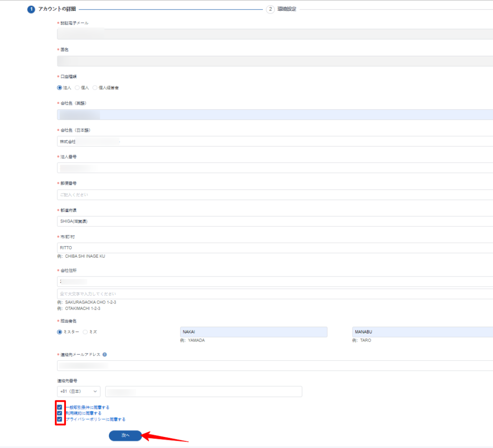Click the 会社名（日本語） input field
Screen dimensions: 493x448
pos(275,141)
